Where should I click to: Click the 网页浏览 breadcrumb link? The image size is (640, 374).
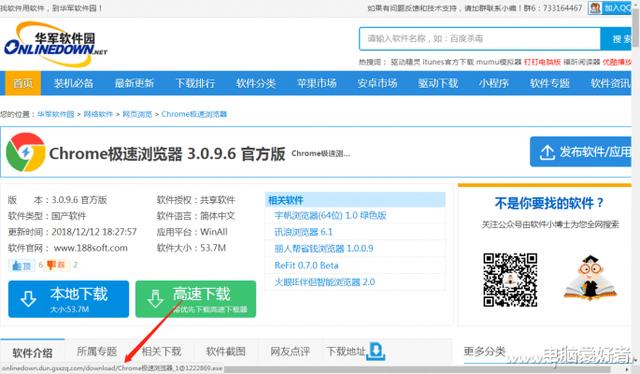click(x=137, y=114)
